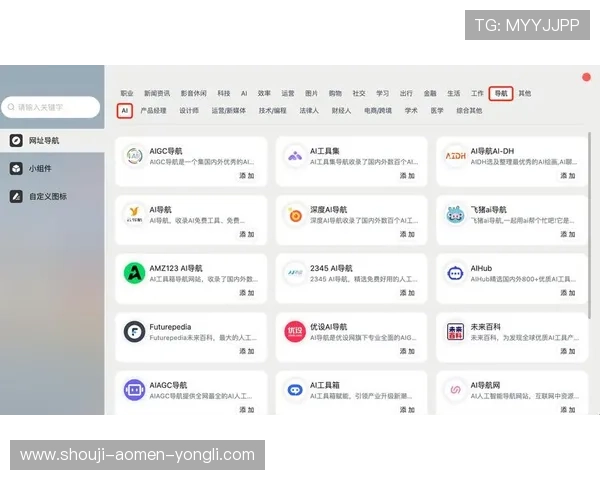This screenshot has width=600, height=480.
Task: Switch to the 生活 category tab
Action: (453, 93)
